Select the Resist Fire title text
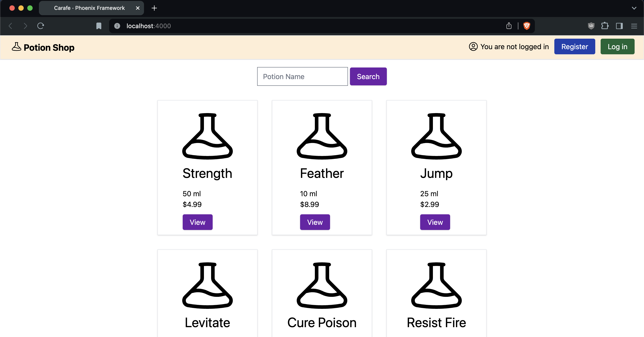 (x=436, y=322)
